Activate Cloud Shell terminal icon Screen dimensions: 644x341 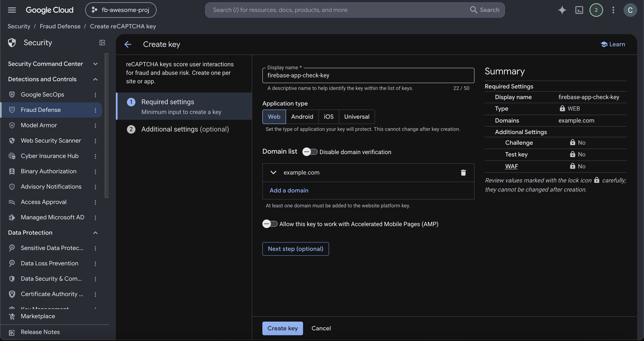click(x=579, y=10)
